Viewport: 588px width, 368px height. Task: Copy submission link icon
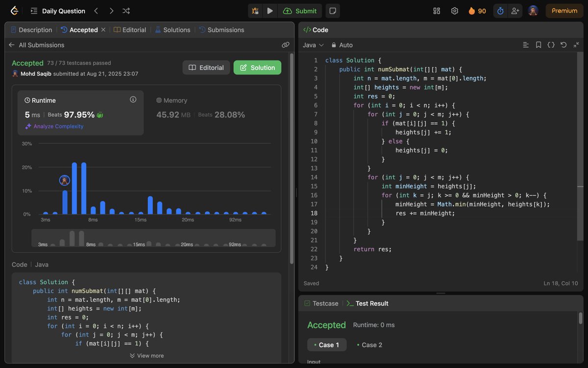[286, 45]
